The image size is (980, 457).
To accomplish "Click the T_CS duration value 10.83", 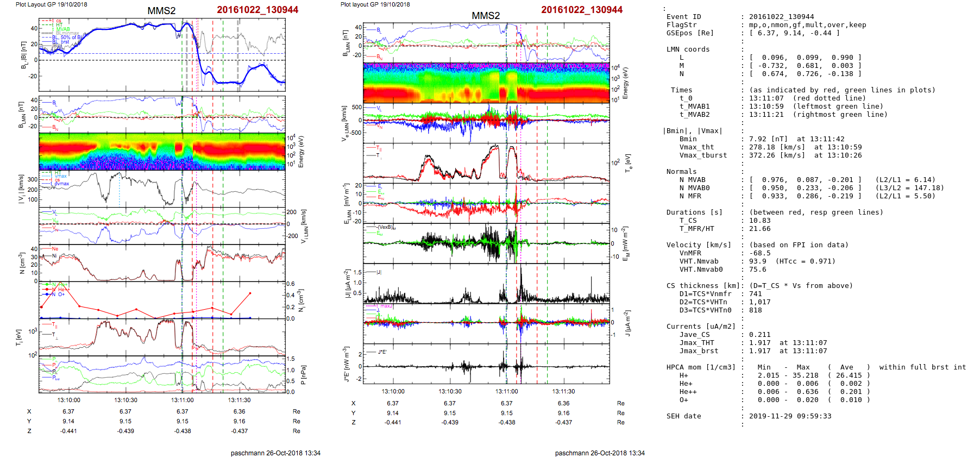I will point(760,221).
